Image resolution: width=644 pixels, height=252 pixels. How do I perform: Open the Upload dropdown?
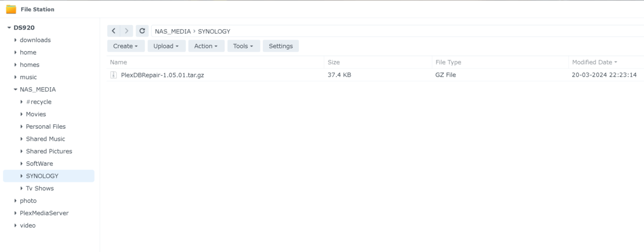166,46
